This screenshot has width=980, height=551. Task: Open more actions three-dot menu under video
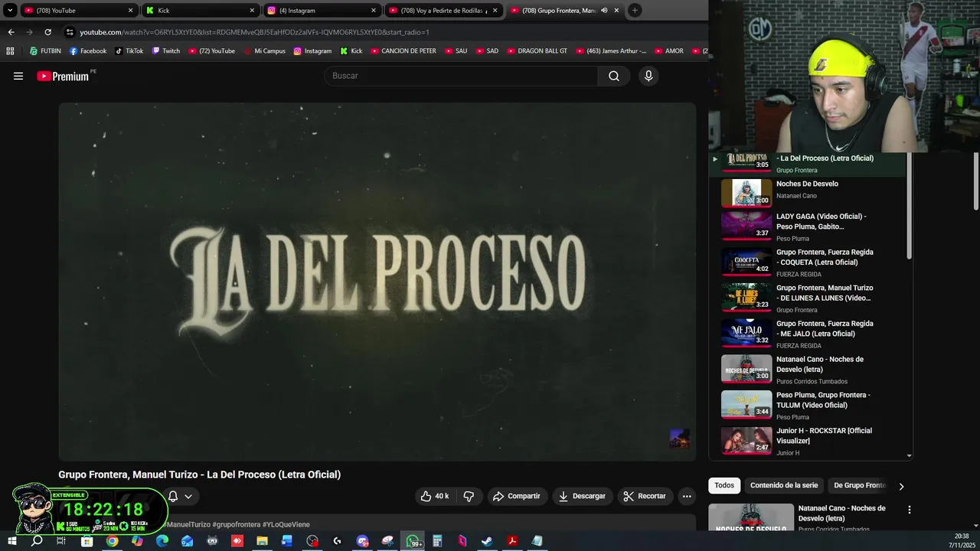(x=687, y=496)
